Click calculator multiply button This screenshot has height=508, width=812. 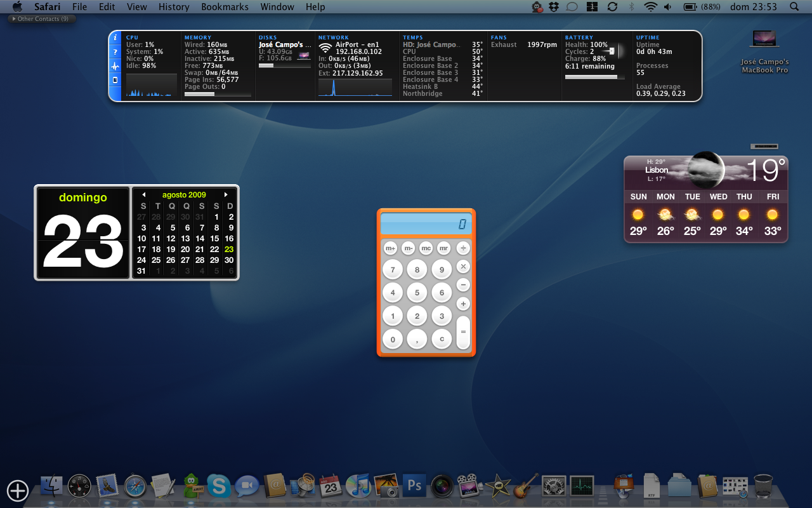(x=463, y=266)
